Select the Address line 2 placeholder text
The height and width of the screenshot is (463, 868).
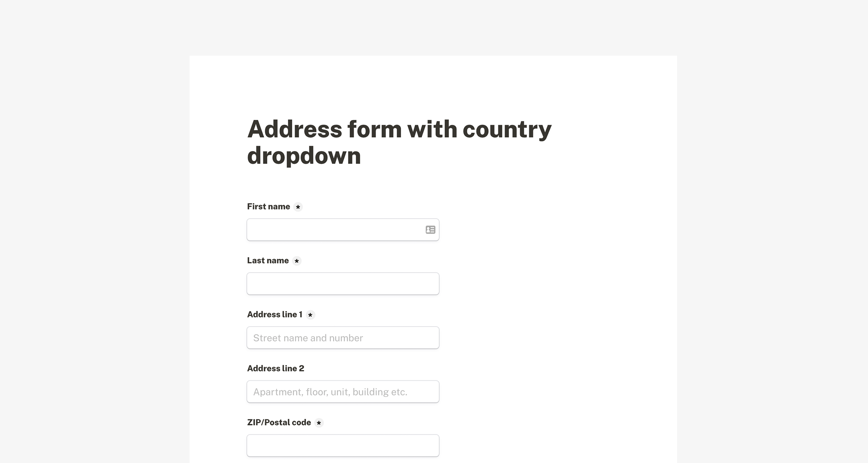(x=330, y=391)
